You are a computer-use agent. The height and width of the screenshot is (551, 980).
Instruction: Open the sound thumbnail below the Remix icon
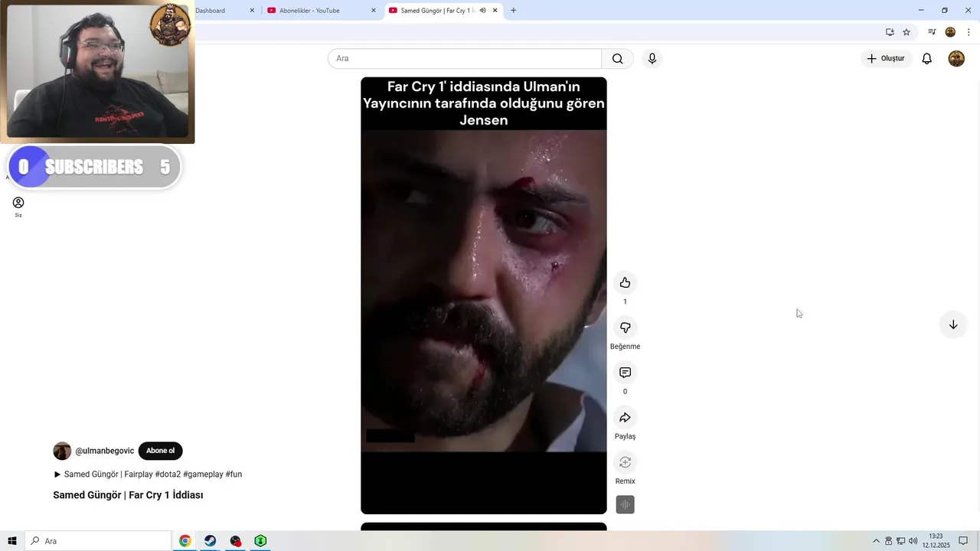(625, 505)
